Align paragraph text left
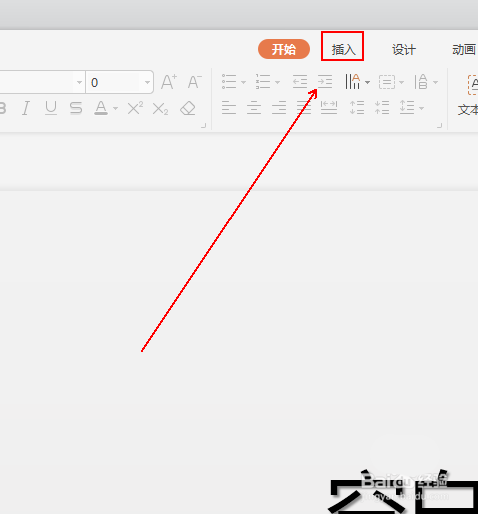This screenshot has height=514, width=478. 229,108
